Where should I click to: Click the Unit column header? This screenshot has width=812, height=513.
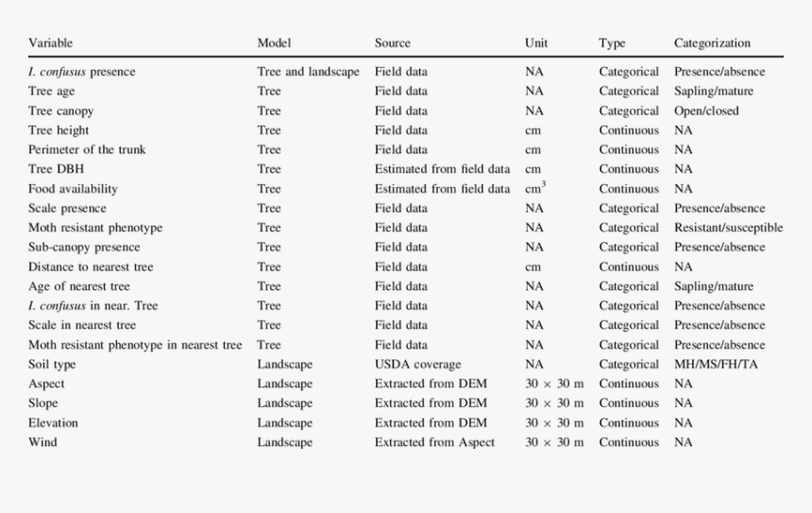coord(536,43)
